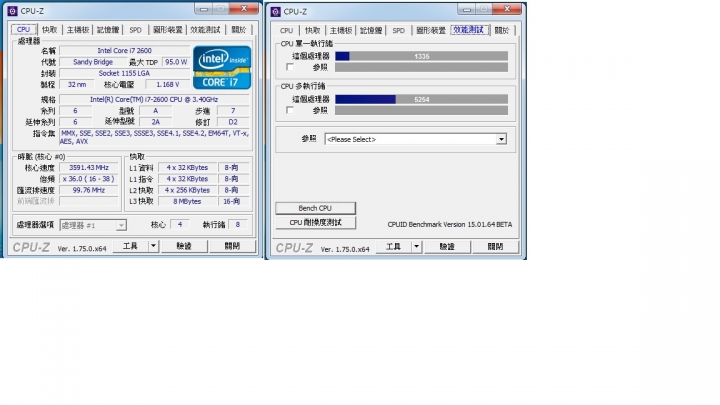Open the 主機板 tab in right window
Image resolution: width=720 pixels, height=405 pixels.
pyautogui.click(x=341, y=30)
